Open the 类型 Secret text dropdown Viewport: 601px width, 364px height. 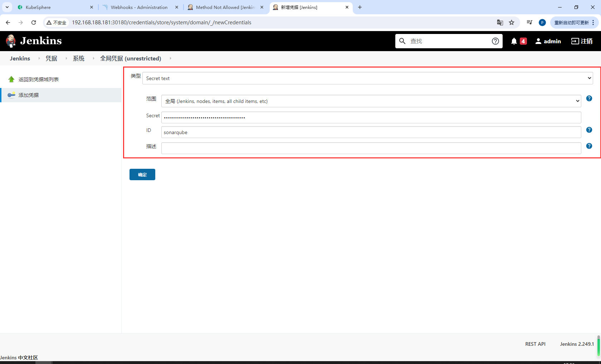point(367,78)
